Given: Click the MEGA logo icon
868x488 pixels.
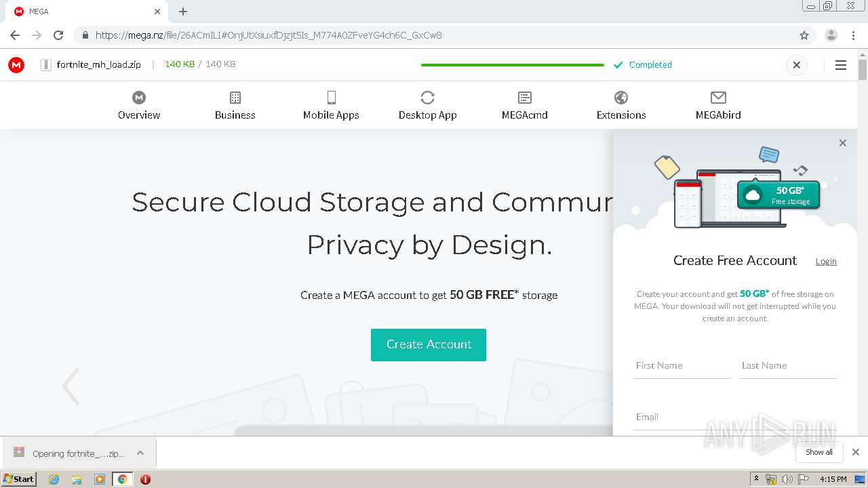Looking at the screenshot, I should click(16, 65).
